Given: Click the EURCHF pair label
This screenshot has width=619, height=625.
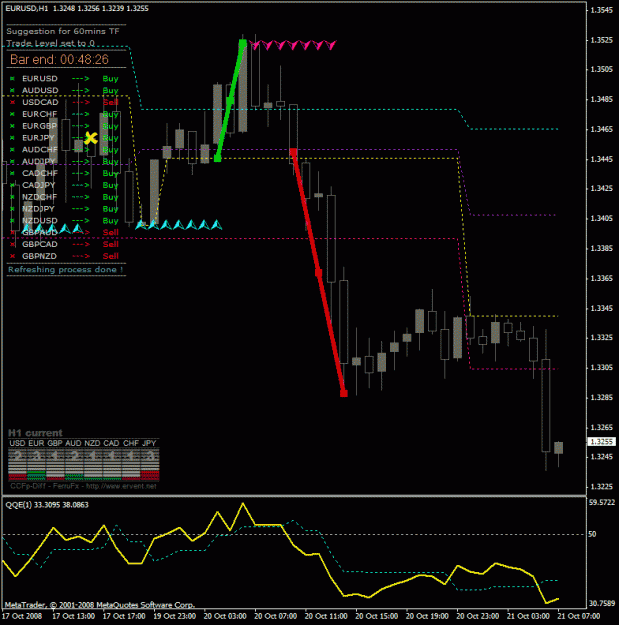Looking at the screenshot, I should pyautogui.click(x=39, y=114).
